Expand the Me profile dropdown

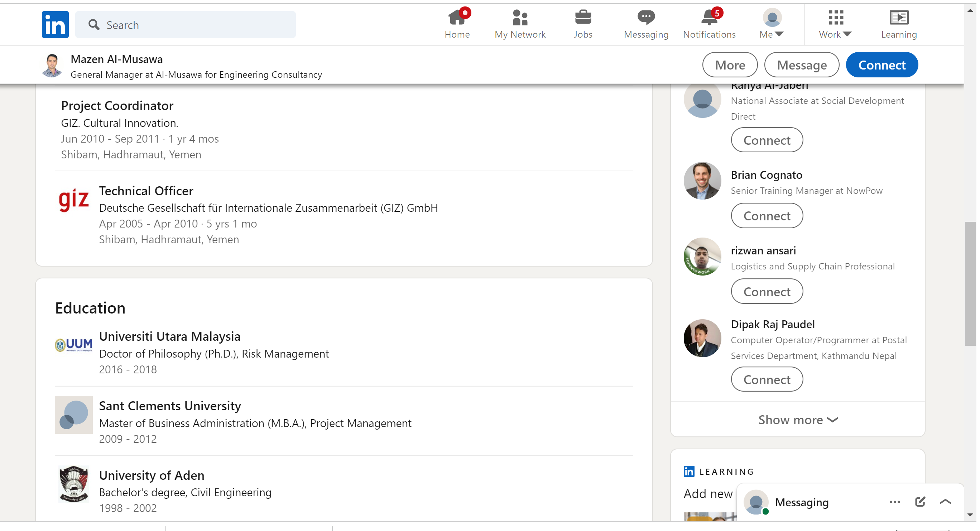772,24
